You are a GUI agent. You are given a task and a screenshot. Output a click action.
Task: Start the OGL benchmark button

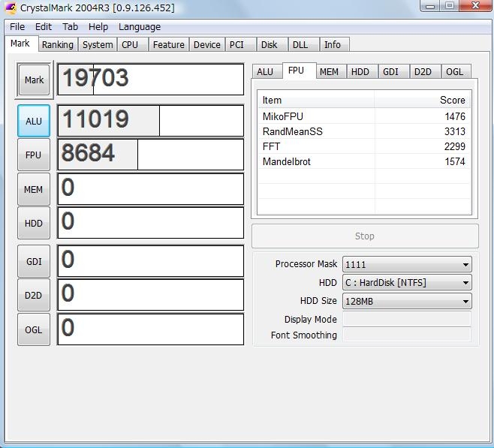34,329
